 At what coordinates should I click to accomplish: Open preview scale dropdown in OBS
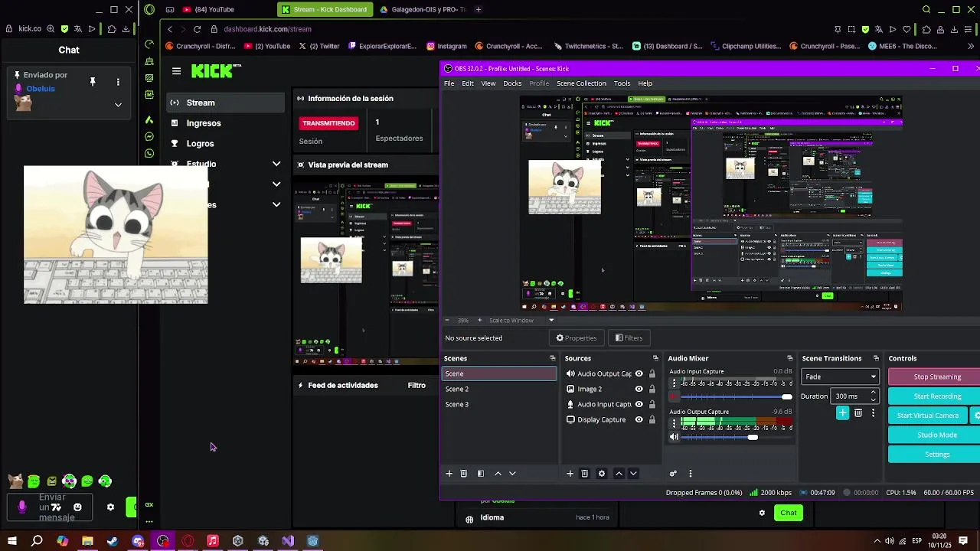coord(551,321)
